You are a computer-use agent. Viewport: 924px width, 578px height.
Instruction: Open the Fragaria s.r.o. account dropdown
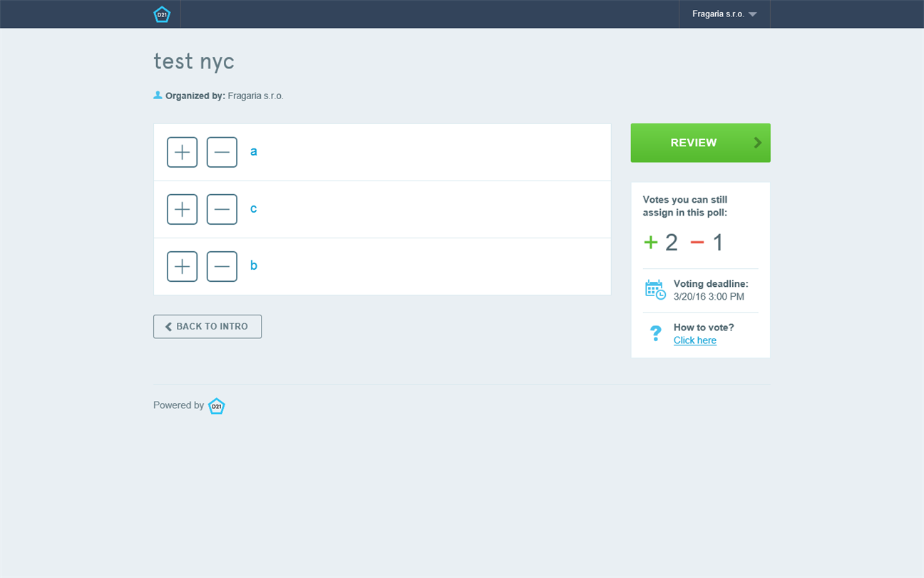pyautogui.click(x=724, y=14)
